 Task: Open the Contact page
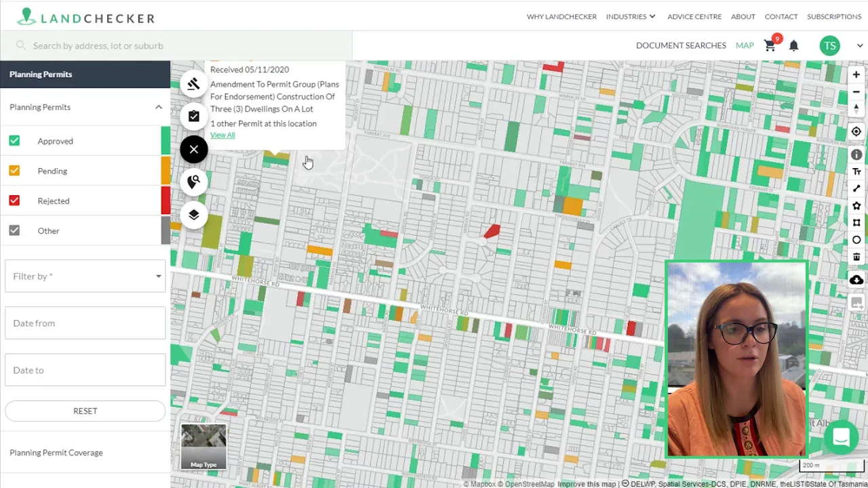pos(781,16)
